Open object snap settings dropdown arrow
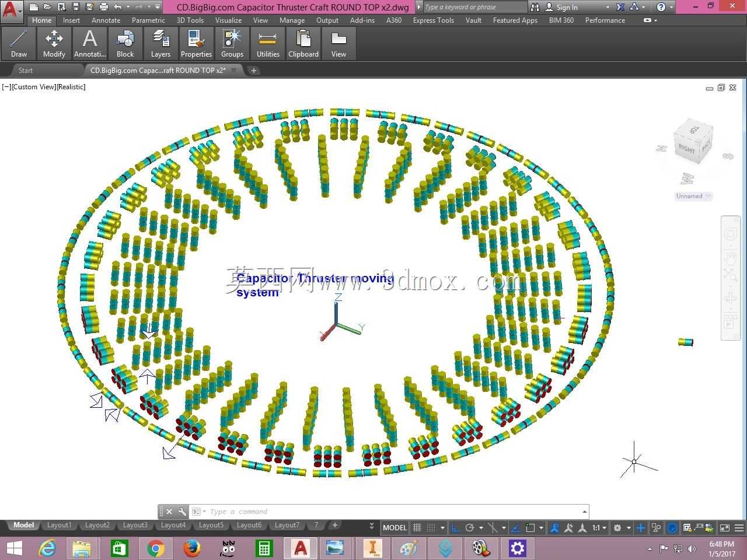Image resolution: width=747 pixels, height=560 pixels. [x=541, y=528]
